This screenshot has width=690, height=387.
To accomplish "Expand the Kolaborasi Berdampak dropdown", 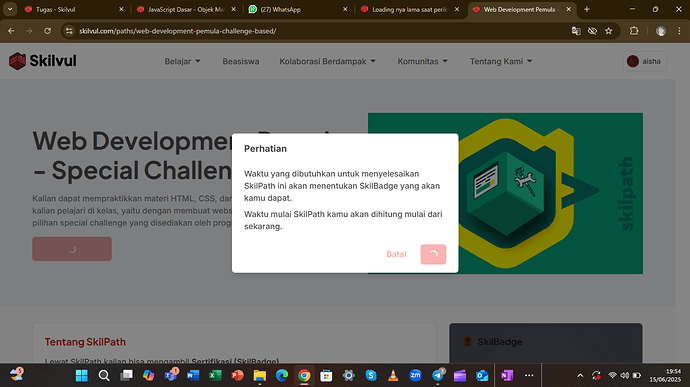I will point(327,61).
